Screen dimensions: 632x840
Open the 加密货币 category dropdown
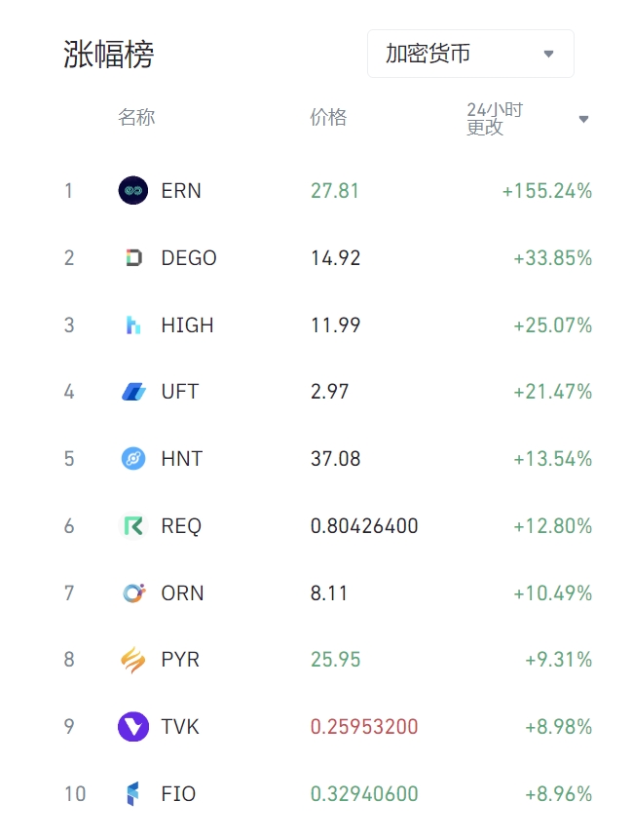[x=470, y=54]
